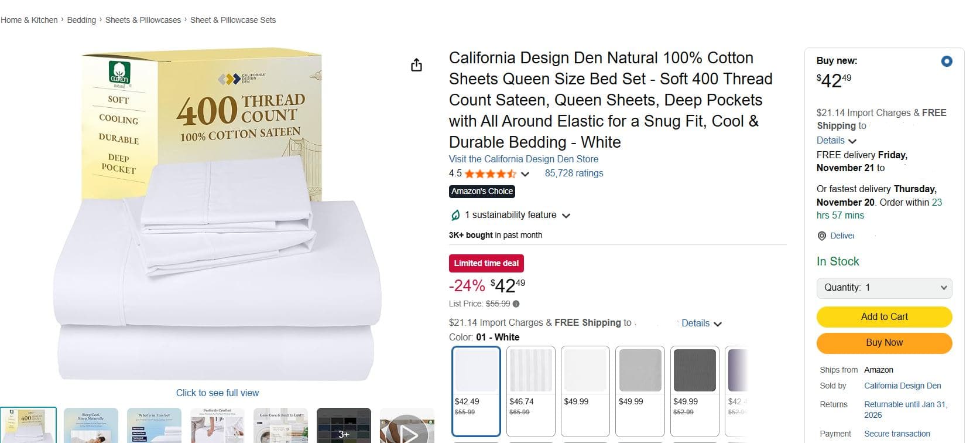This screenshot has width=980, height=443.
Task: Click the Buy Now button
Action: coord(884,343)
